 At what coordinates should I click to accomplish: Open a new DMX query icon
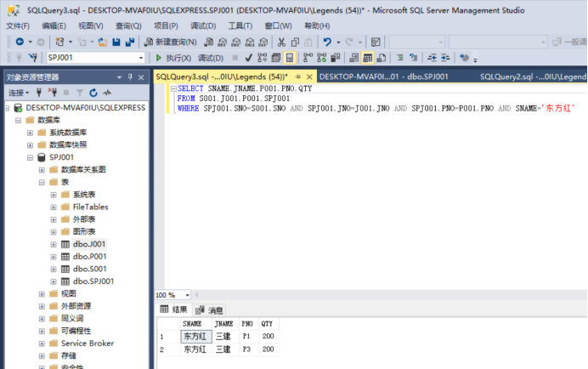[236, 42]
